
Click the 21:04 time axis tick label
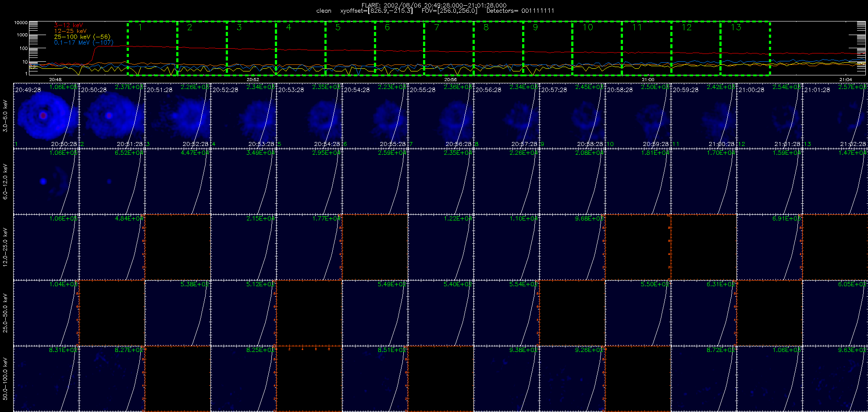click(846, 80)
